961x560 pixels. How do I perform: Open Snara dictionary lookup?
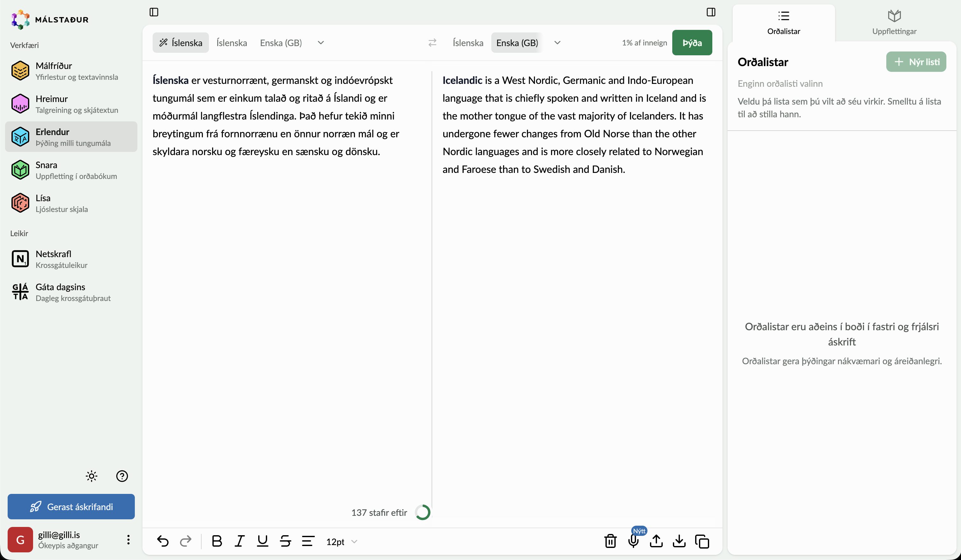pos(71,170)
